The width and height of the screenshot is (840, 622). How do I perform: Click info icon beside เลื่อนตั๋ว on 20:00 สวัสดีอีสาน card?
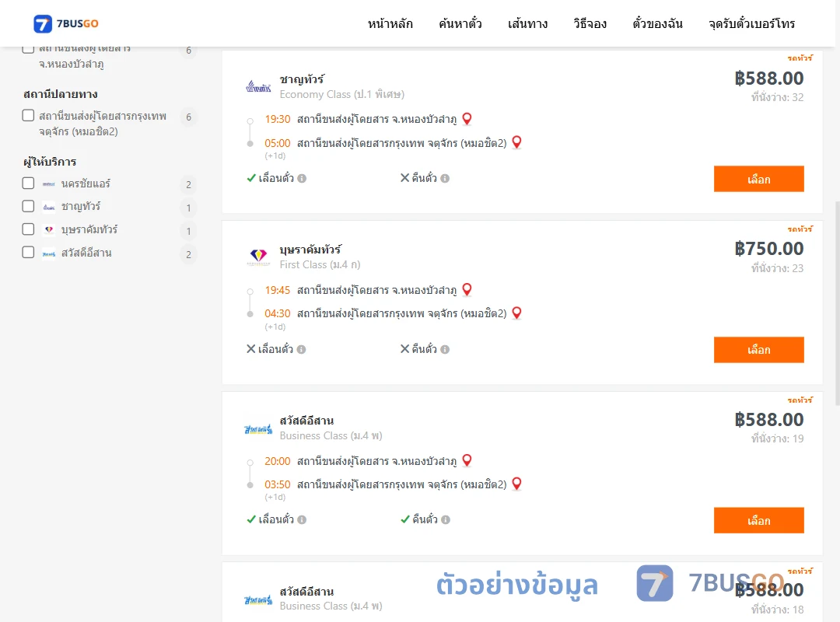[x=302, y=519]
